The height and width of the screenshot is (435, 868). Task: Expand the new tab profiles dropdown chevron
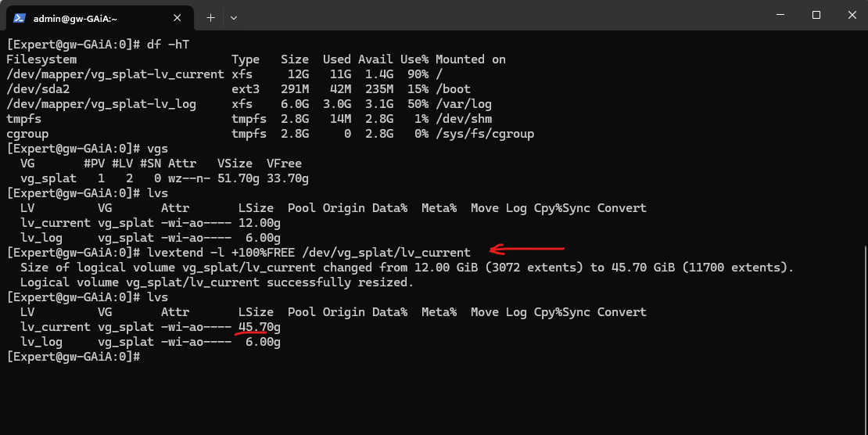[234, 18]
